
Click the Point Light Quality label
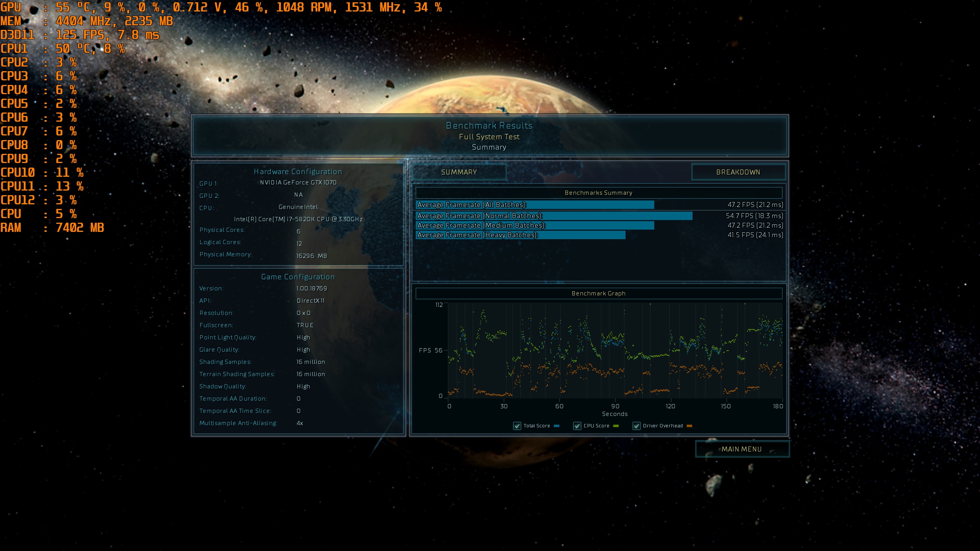(228, 337)
